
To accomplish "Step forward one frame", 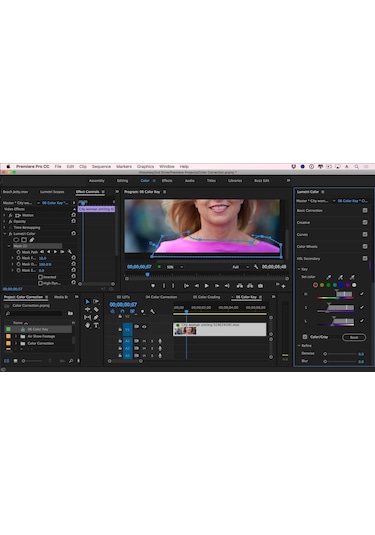I will (217, 286).
